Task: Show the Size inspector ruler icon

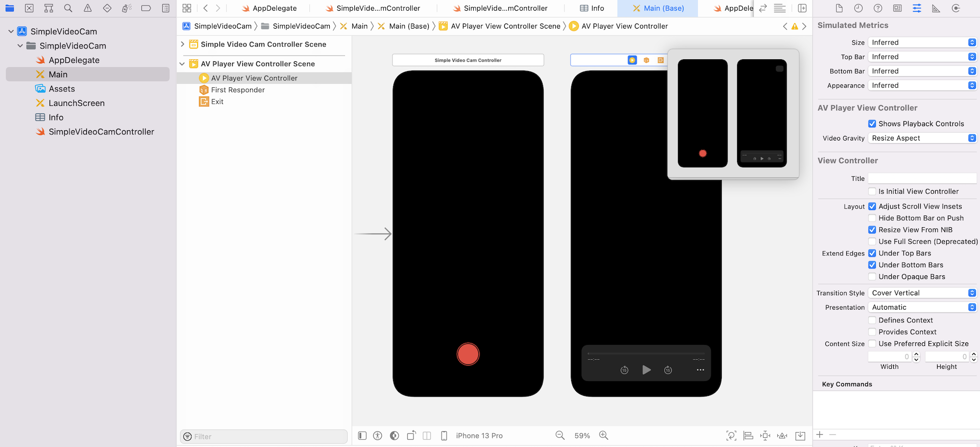Action: (936, 8)
